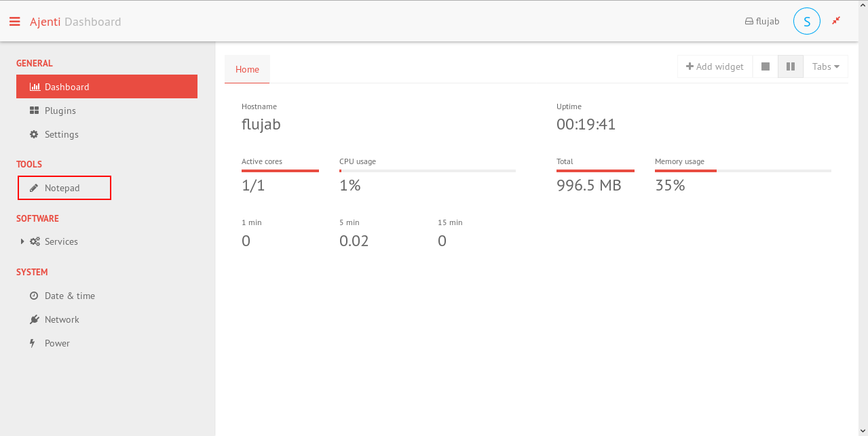This screenshot has width=868, height=436.
Task: Toggle the hamburger sidebar menu
Action: coord(14,22)
